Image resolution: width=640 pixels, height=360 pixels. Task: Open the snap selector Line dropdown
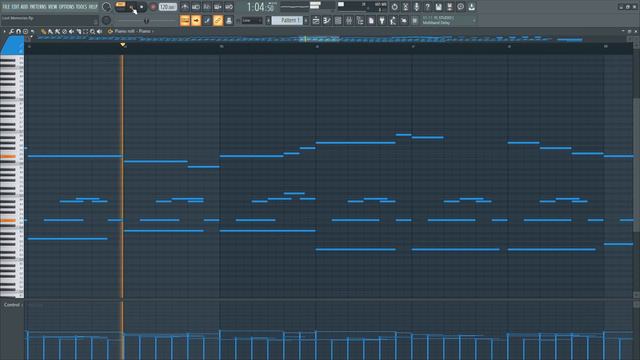click(252, 20)
